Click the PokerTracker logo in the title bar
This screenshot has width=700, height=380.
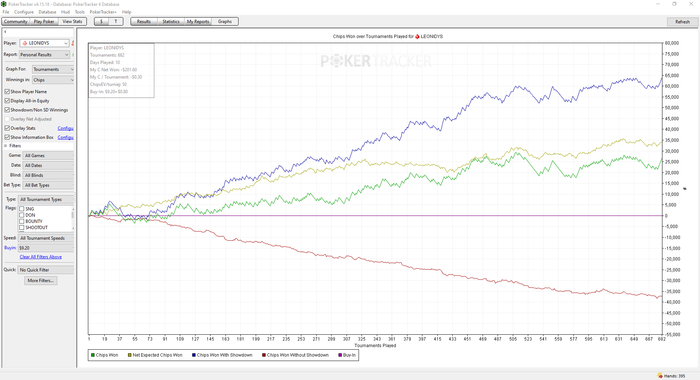pyautogui.click(x=4, y=4)
